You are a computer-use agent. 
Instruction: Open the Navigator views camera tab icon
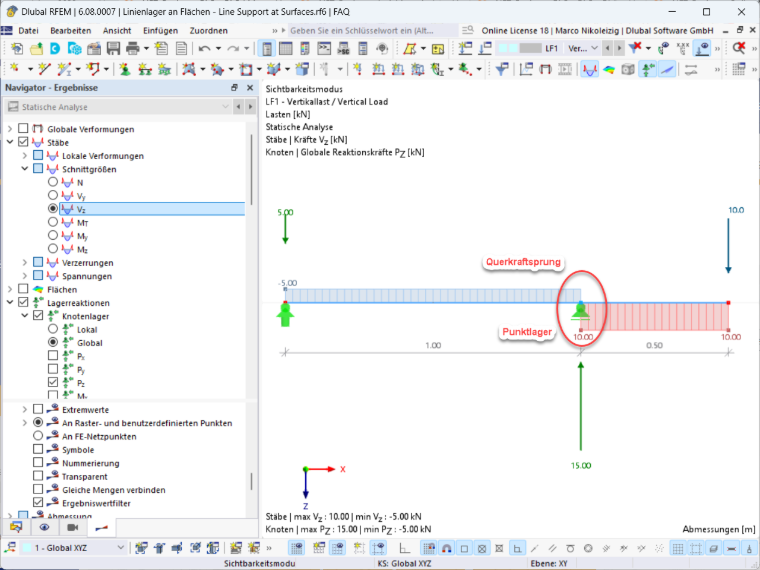coord(73,527)
